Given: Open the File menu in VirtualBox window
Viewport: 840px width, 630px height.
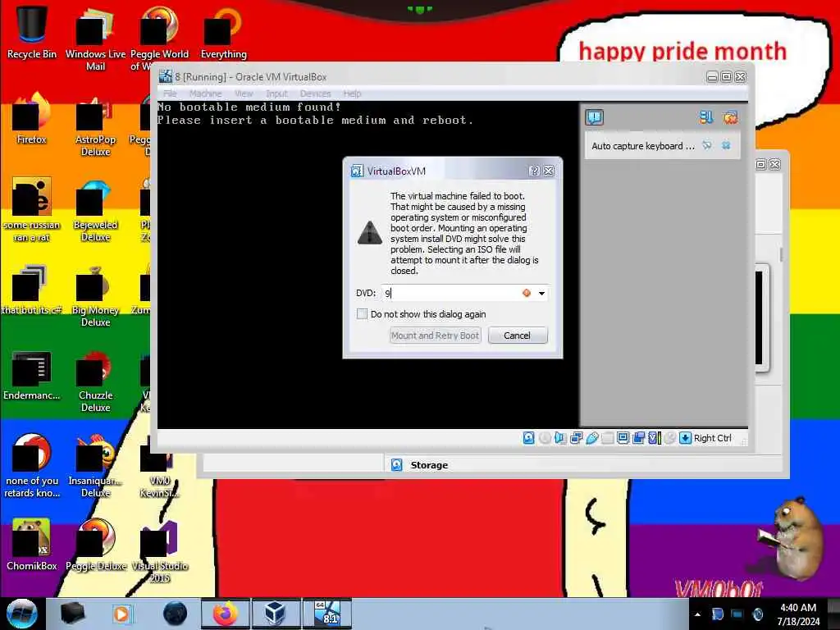Looking at the screenshot, I should click(171, 94).
